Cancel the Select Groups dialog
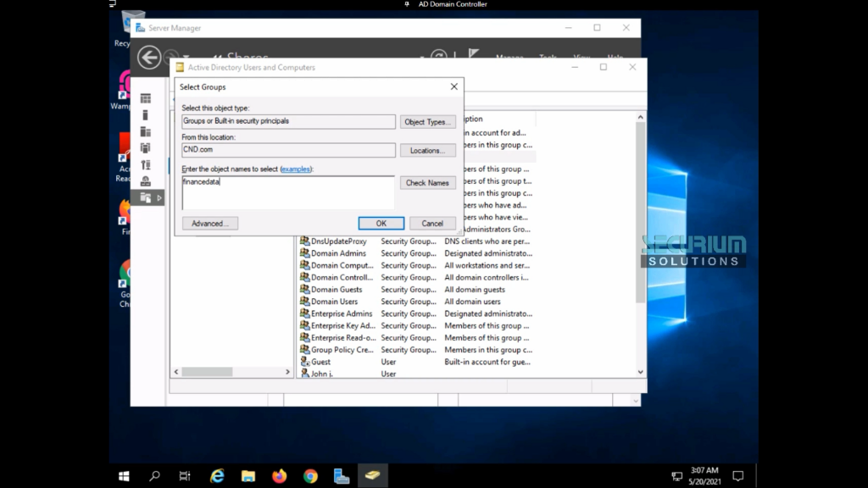This screenshot has width=868, height=488. 432,224
